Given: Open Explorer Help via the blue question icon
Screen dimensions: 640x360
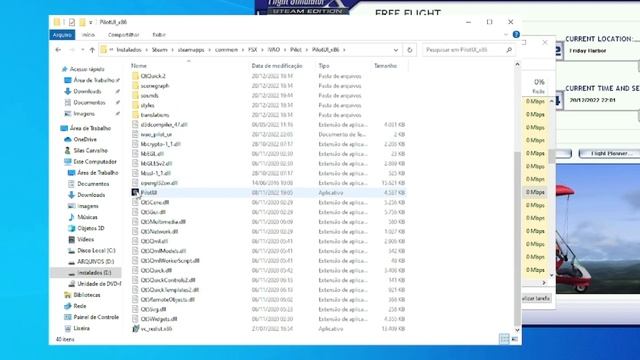Looking at the screenshot, I should 516,35.
